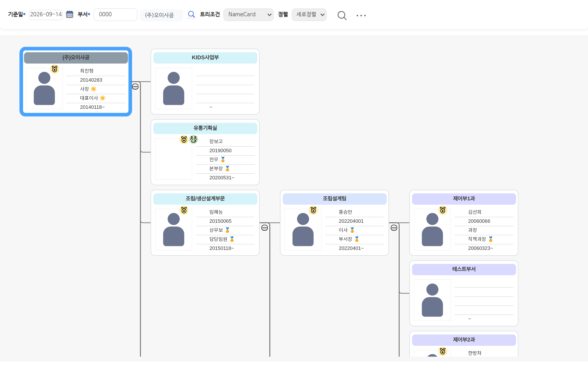Click the (주)오이사공 gray card header

point(76,58)
